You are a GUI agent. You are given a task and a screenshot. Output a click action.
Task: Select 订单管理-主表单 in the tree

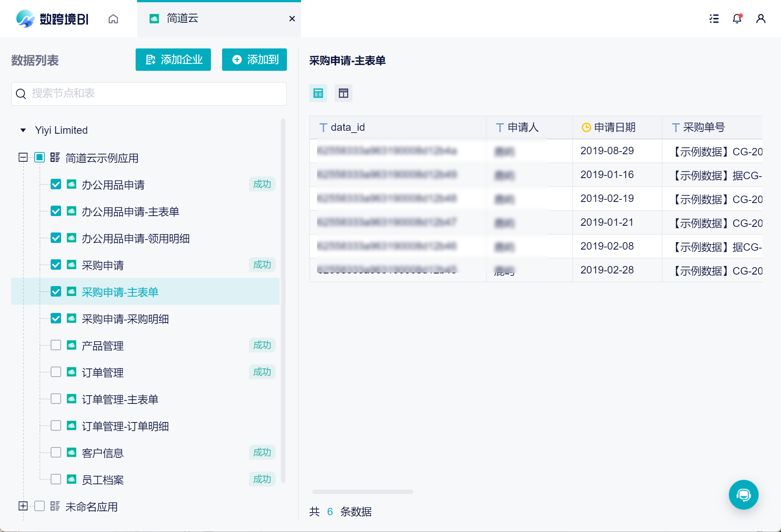(x=120, y=399)
